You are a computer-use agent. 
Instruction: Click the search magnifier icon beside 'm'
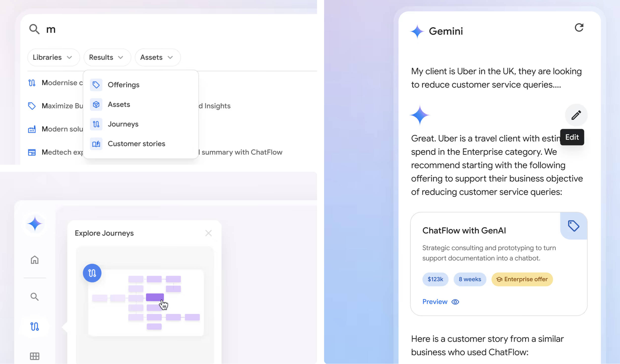[x=34, y=29]
